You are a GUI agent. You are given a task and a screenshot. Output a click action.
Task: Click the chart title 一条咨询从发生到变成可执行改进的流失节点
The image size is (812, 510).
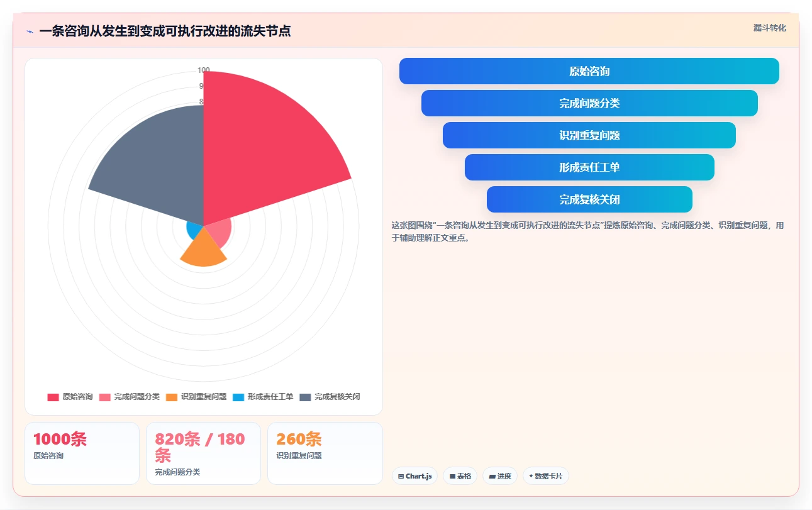pyautogui.click(x=165, y=31)
